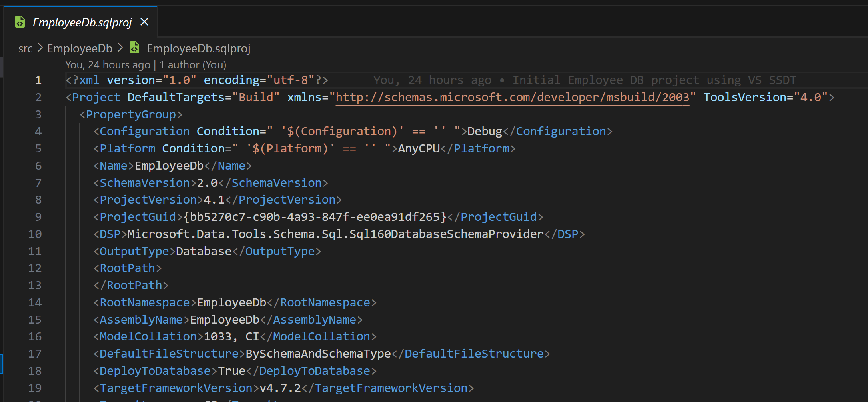Click the Name value 'EmployeeDb' on line 6
The image size is (868, 402).
coord(169,166)
